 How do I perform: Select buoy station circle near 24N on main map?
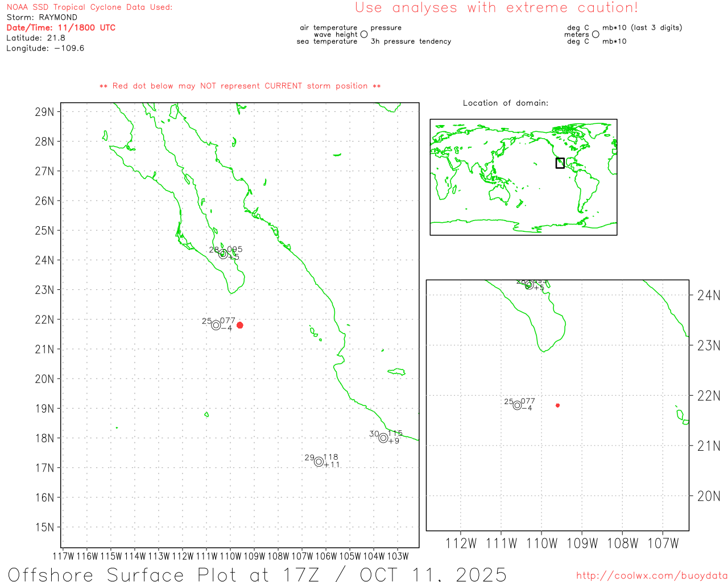click(x=223, y=254)
